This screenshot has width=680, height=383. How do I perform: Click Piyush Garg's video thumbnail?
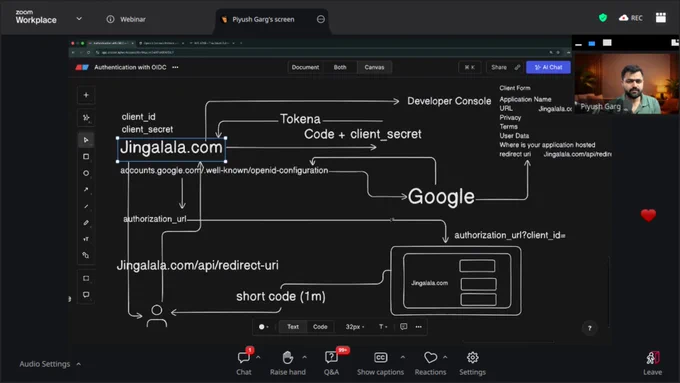pos(626,83)
